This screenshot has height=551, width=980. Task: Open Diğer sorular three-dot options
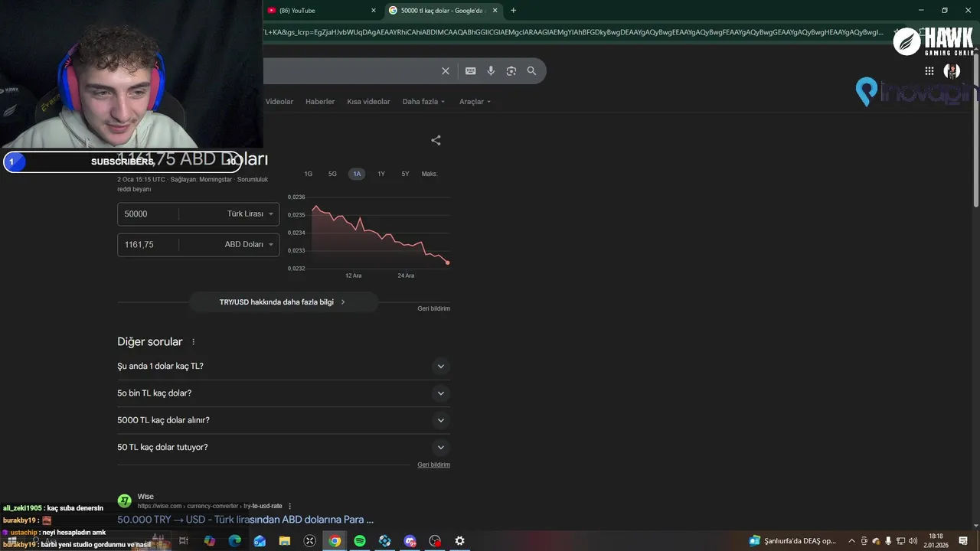pyautogui.click(x=193, y=342)
